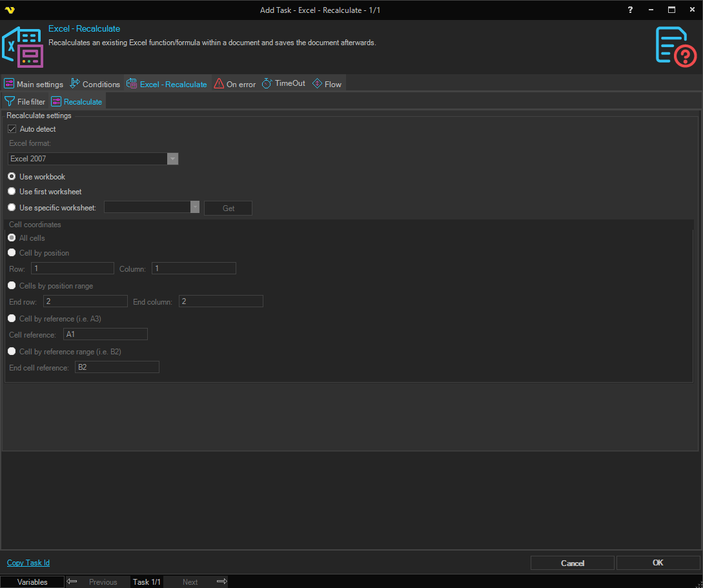
Task: Click the Cell reference field containing A1
Action: pyautogui.click(x=105, y=334)
